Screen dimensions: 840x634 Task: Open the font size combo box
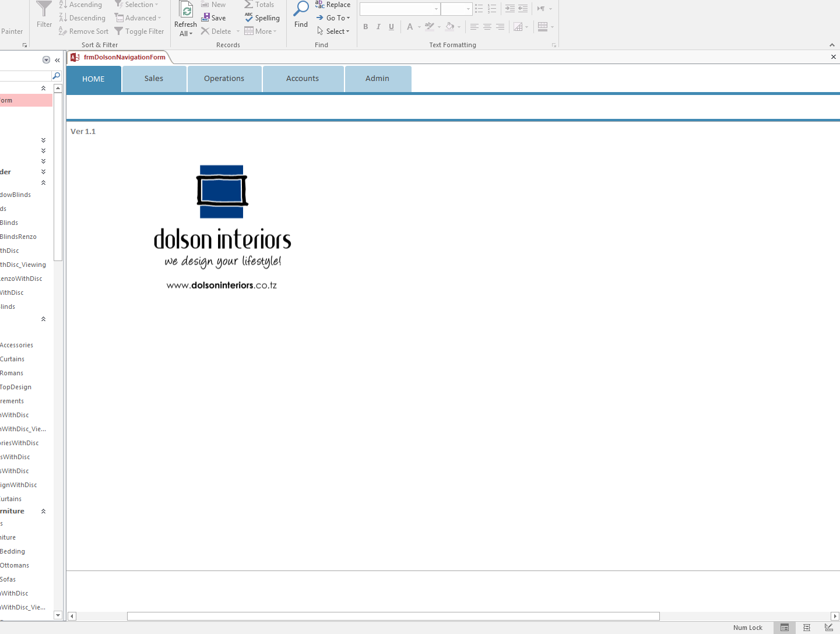[456, 9]
